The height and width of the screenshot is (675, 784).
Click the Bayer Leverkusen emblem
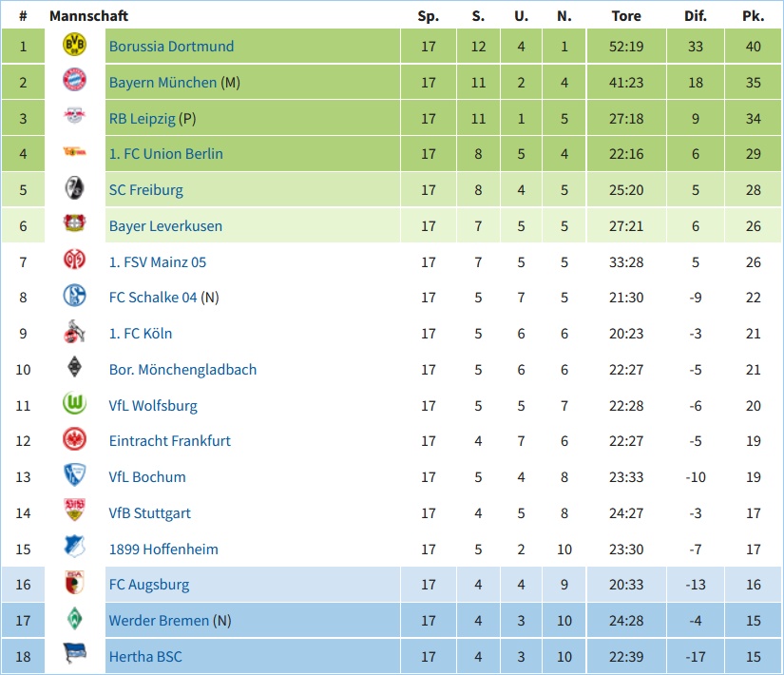click(x=74, y=223)
